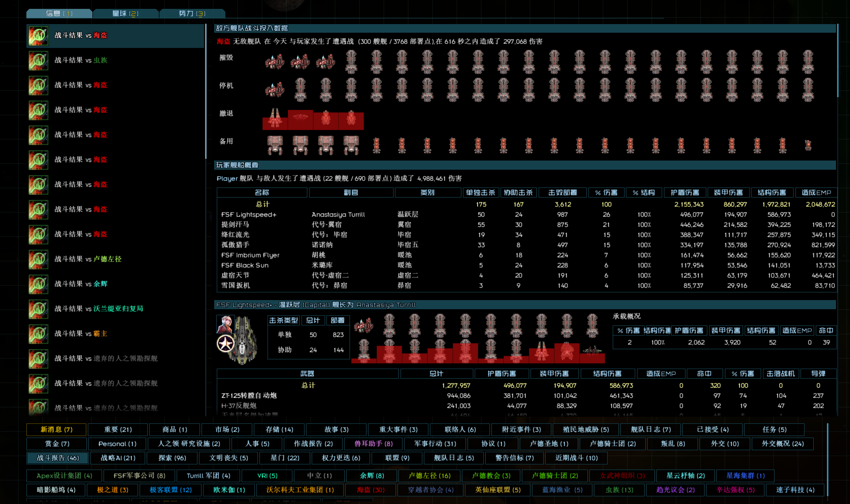Screen dimensions: 850x504
Task: Click first destroyed pirate ship icon in 摧毁 row
Action: pos(275,62)
